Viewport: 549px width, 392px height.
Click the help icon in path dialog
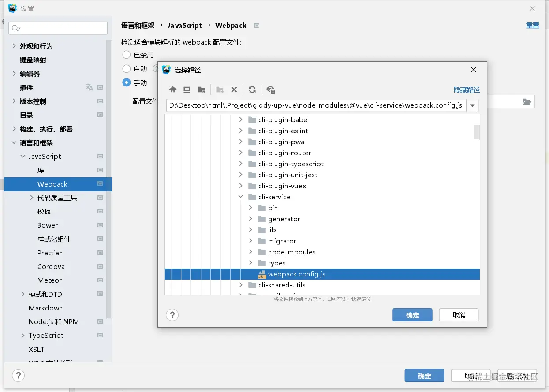click(x=172, y=315)
